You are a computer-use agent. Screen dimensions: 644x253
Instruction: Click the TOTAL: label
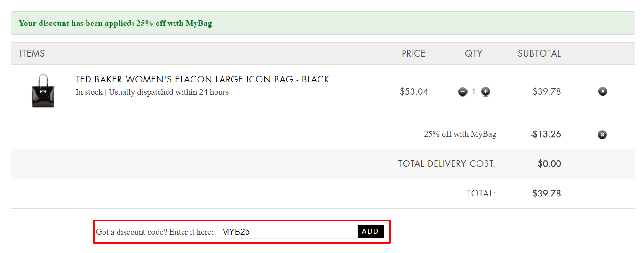coord(481,193)
